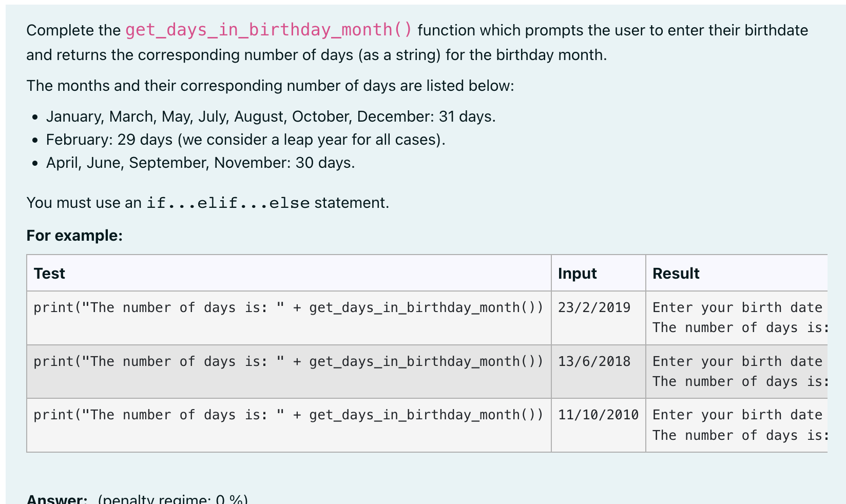Click the April June September November bullet
Image resolution: width=846 pixels, height=504 pixels.
pos(201,163)
